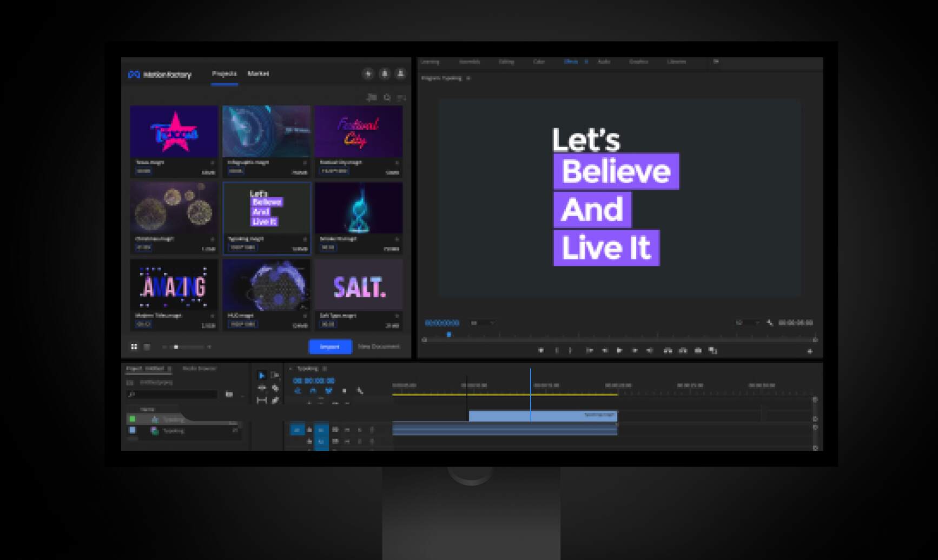Select the Pen tool in the tools panel
Screen dimensions: 938x560
coord(275,400)
